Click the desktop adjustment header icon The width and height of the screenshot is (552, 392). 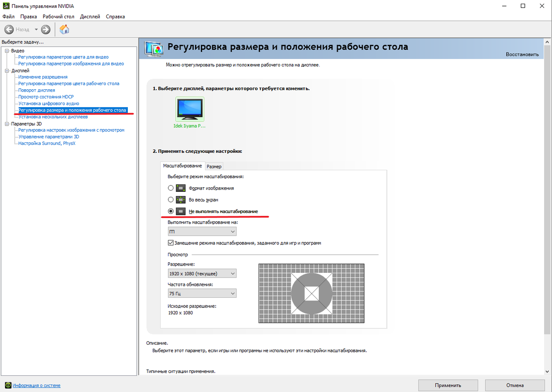click(x=154, y=48)
